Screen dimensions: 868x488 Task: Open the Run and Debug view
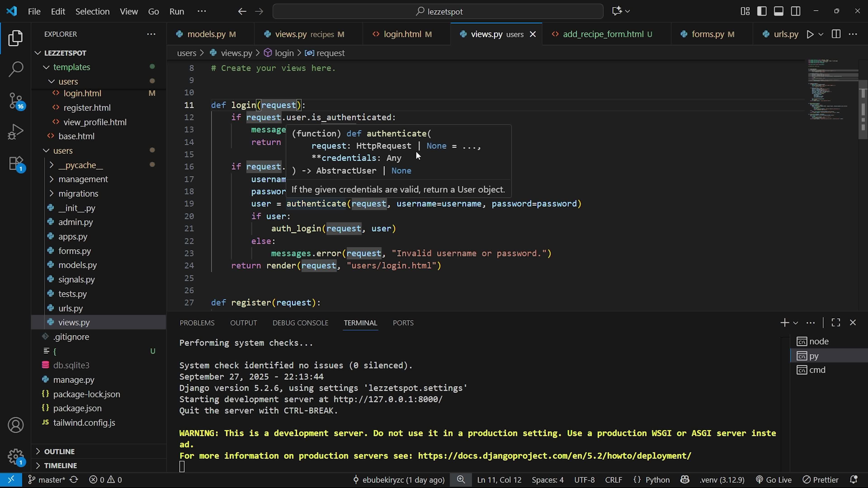(16, 132)
